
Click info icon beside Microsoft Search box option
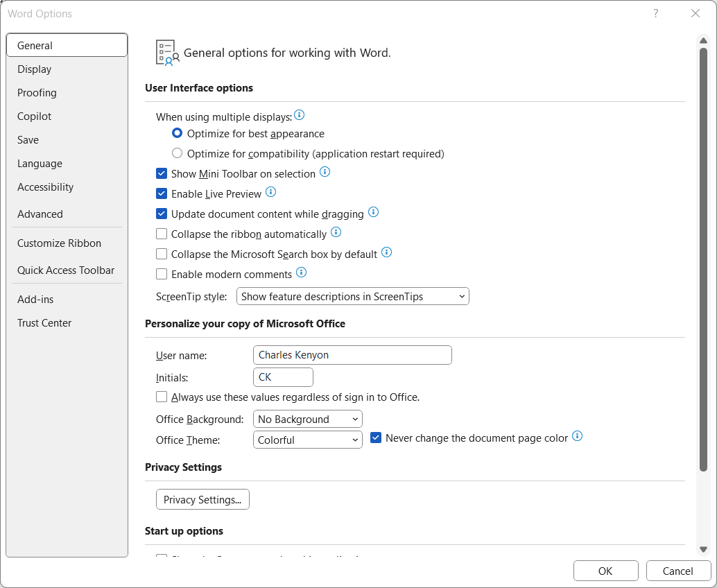pos(387,252)
